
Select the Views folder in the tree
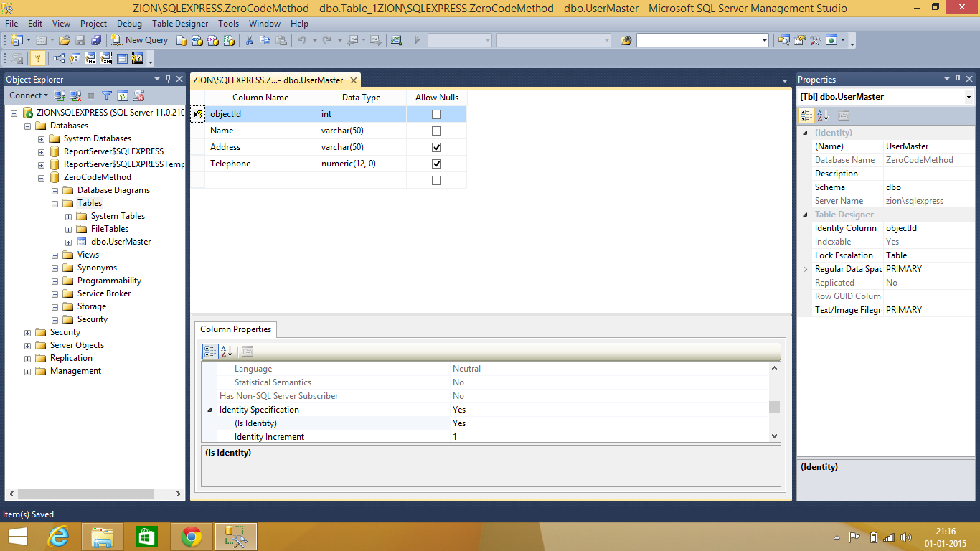click(x=88, y=255)
